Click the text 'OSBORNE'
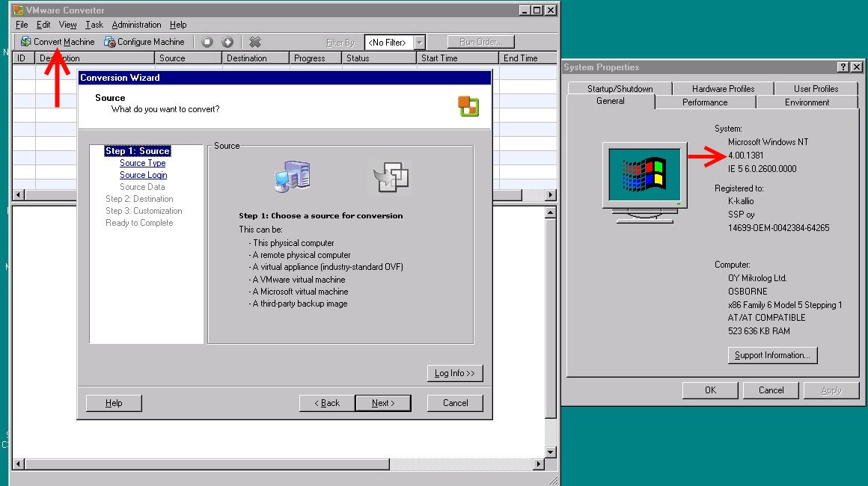Image resolution: width=868 pixels, height=486 pixels. coord(748,292)
